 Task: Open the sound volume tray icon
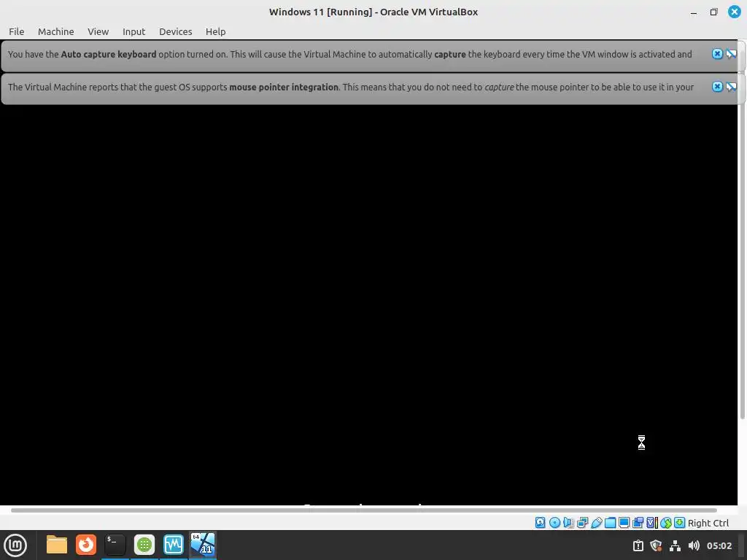click(x=694, y=545)
